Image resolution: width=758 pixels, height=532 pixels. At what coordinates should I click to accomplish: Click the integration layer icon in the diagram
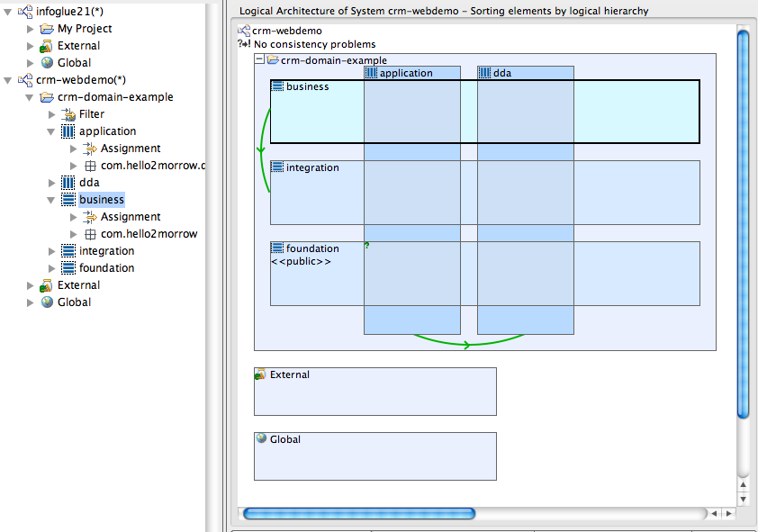pyautogui.click(x=277, y=167)
